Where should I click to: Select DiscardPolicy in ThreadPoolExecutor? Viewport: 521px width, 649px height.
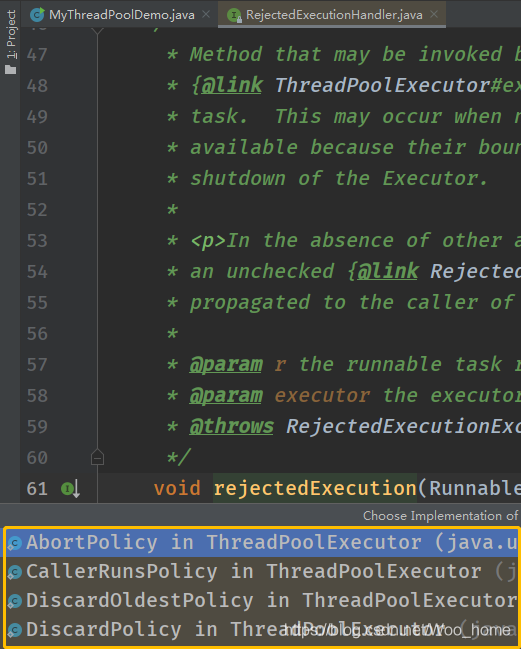click(x=262, y=630)
